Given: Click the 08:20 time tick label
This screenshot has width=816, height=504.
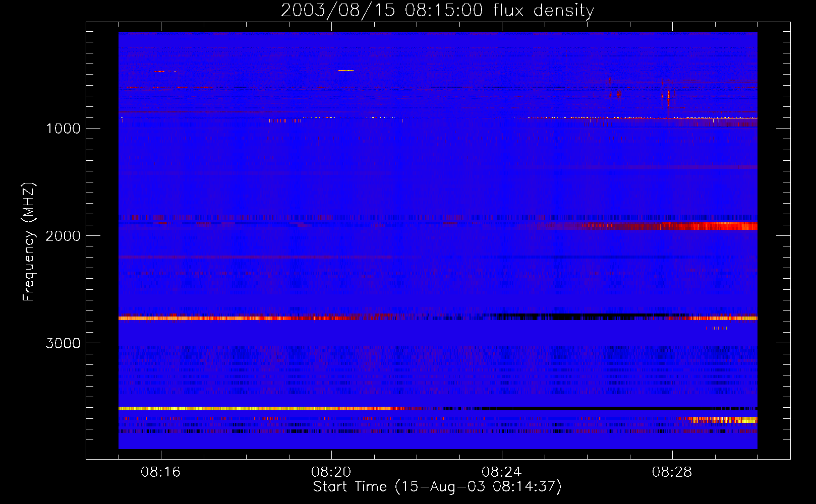Looking at the screenshot, I should pyautogui.click(x=331, y=472).
